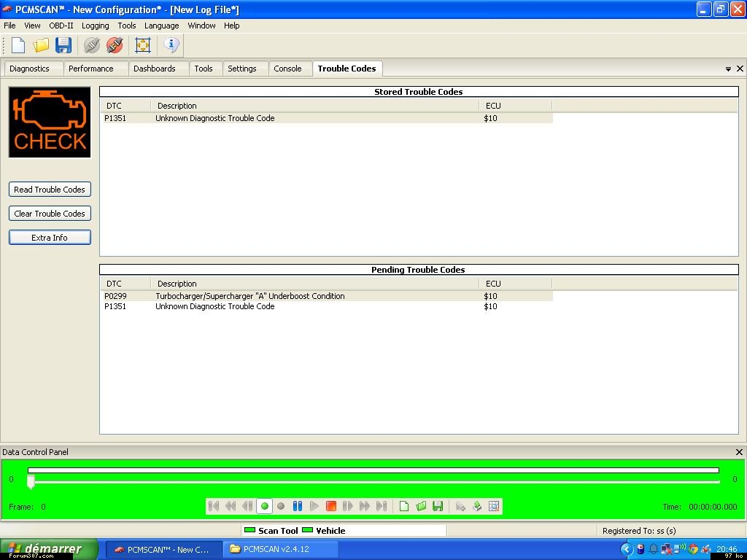Pause with the blue pause button
Viewport: 747px width, 560px height.
click(298, 506)
